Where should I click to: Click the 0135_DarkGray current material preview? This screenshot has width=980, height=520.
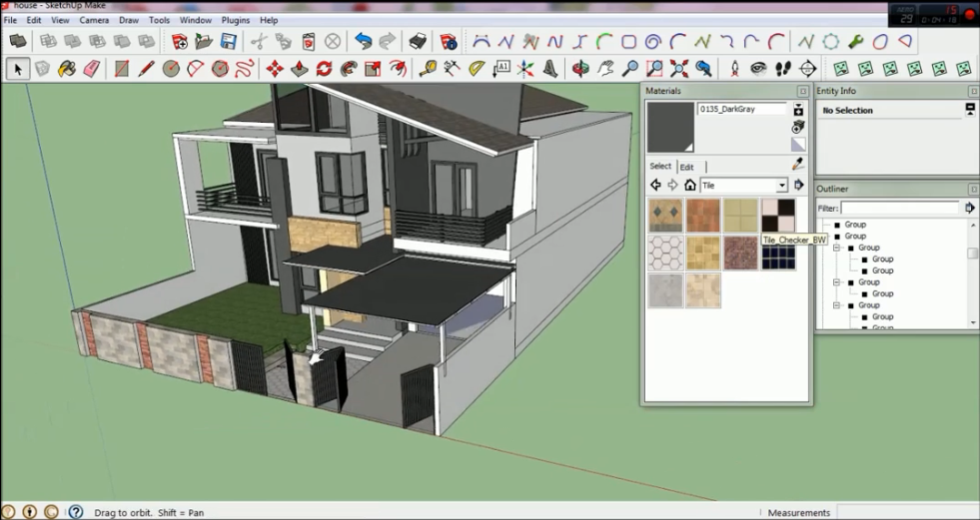670,128
